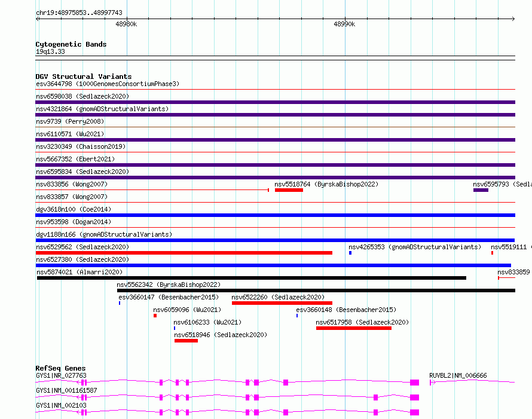Click the blue nsv6527380 (Sedlazeck2020) bar

273,265
